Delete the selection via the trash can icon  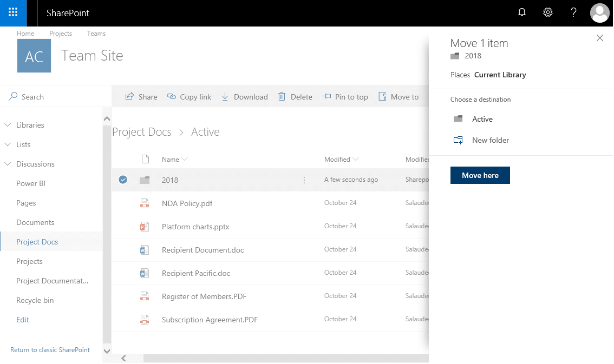[283, 96]
